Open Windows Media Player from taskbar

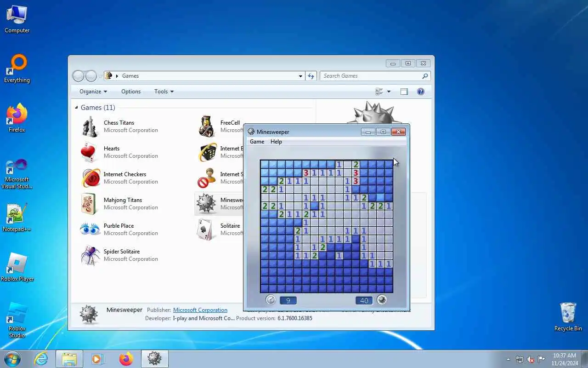point(98,359)
